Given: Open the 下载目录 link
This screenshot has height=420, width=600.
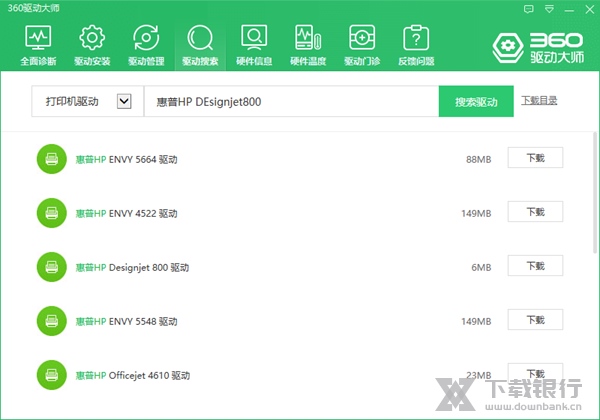Looking at the screenshot, I should [540, 100].
